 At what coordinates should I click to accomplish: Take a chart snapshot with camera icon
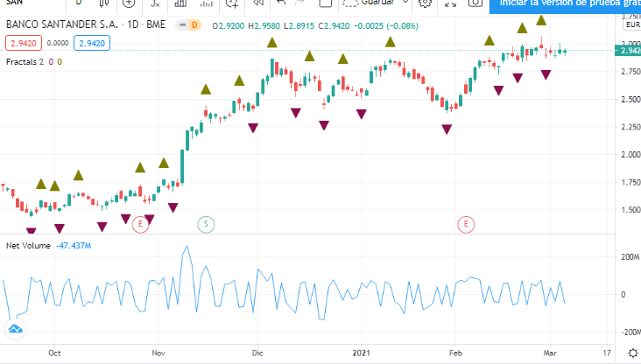pyautogui.click(x=475, y=3)
